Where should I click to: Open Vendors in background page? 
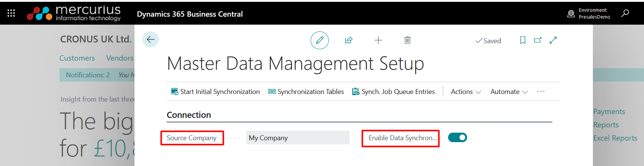(x=120, y=58)
